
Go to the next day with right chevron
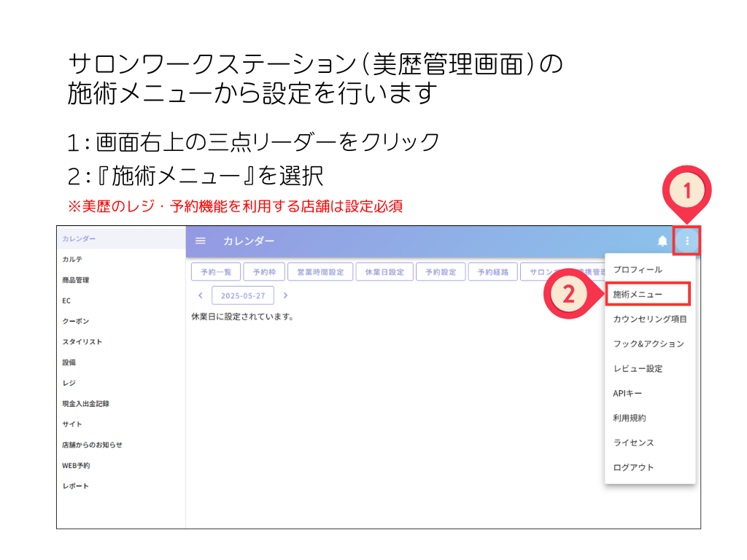pyautogui.click(x=285, y=295)
